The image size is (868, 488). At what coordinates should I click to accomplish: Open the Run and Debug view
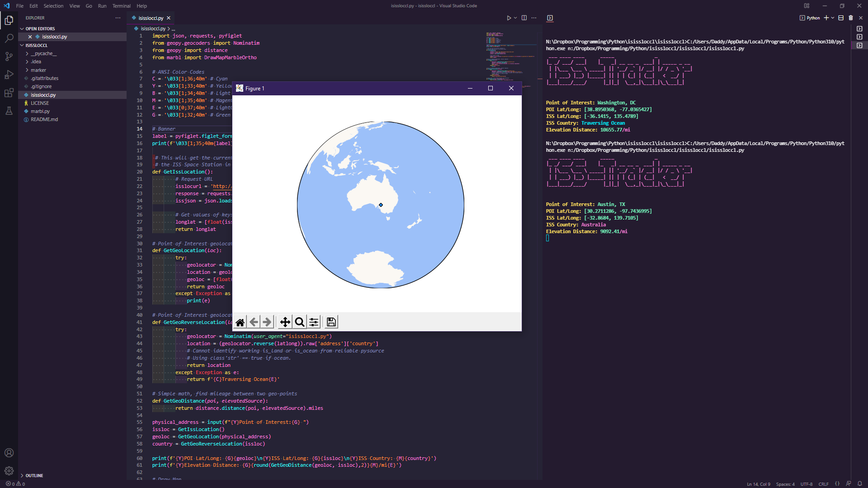(9, 75)
